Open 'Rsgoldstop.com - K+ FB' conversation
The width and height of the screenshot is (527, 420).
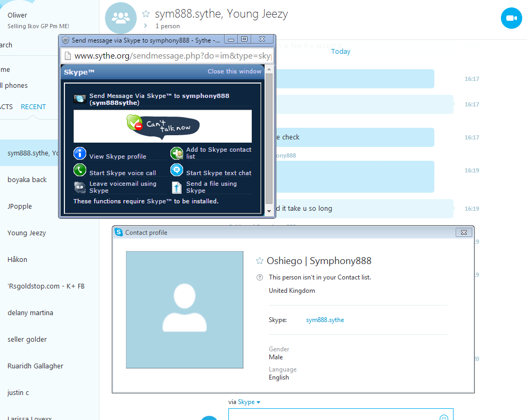click(x=50, y=286)
